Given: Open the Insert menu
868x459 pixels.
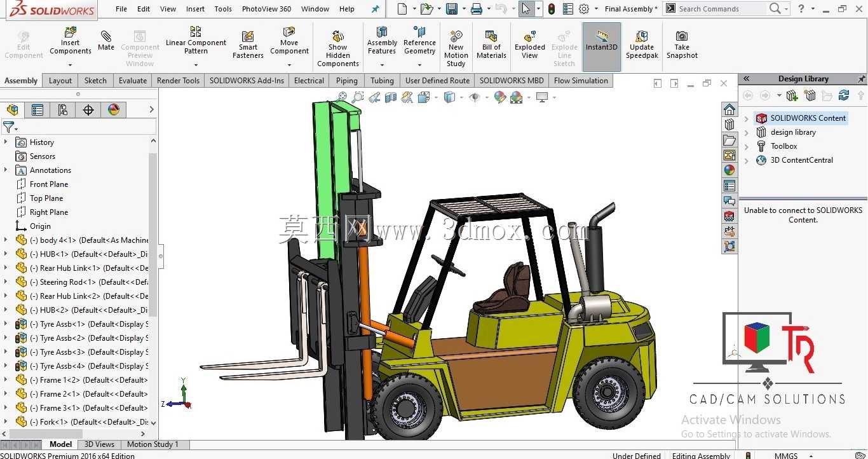Looking at the screenshot, I should [x=195, y=9].
